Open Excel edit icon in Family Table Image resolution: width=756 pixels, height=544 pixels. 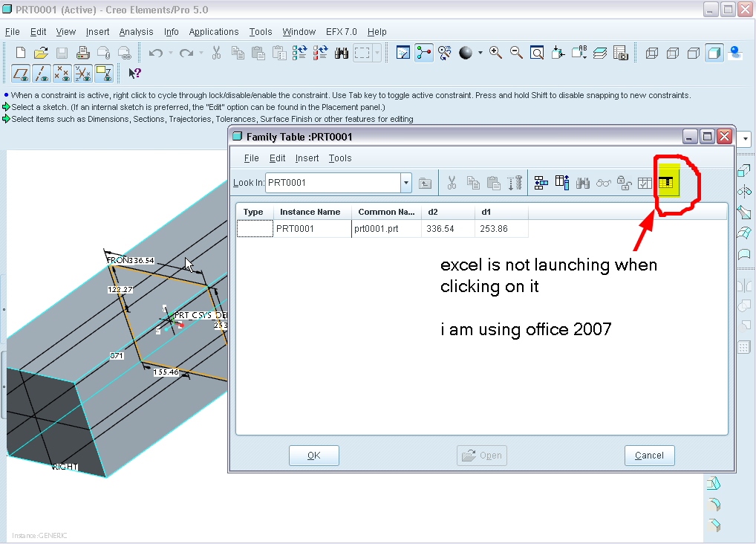pos(666,183)
